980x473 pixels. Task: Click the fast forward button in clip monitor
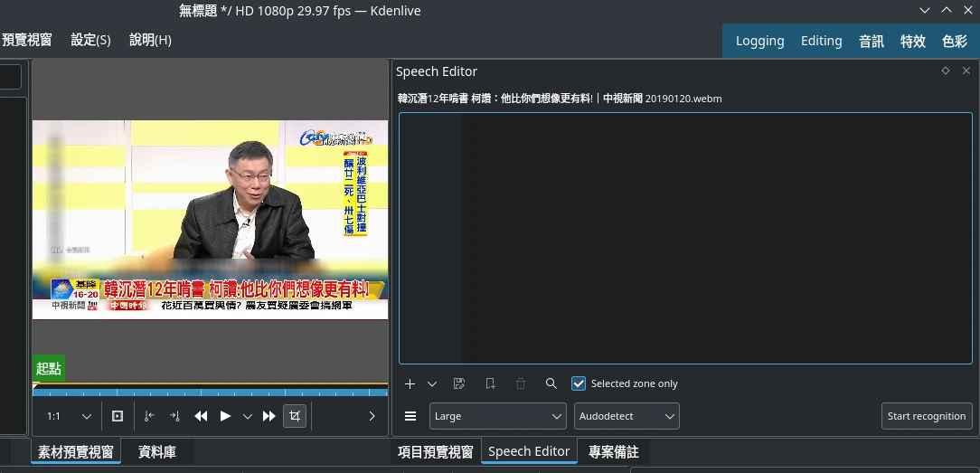(x=269, y=416)
